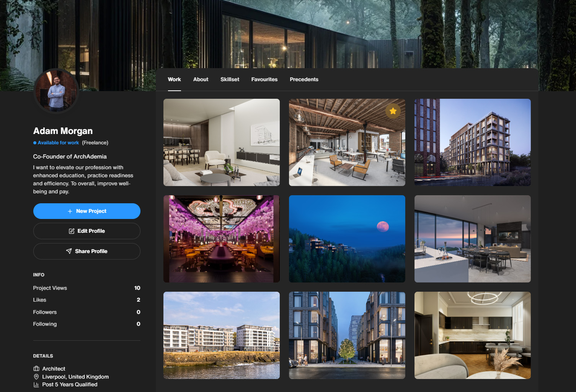Click the paper plane icon on Share Profile
This screenshot has height=392, width=576.
pyautogui.click(x=69, y=251)
